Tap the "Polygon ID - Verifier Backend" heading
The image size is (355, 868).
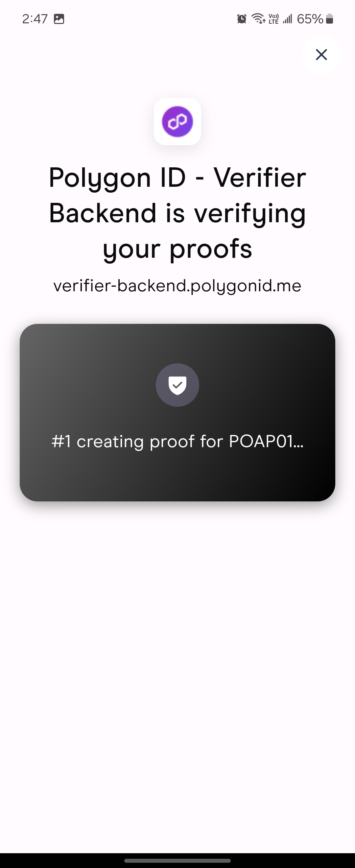pyautogui.click(x=177, y=195)
